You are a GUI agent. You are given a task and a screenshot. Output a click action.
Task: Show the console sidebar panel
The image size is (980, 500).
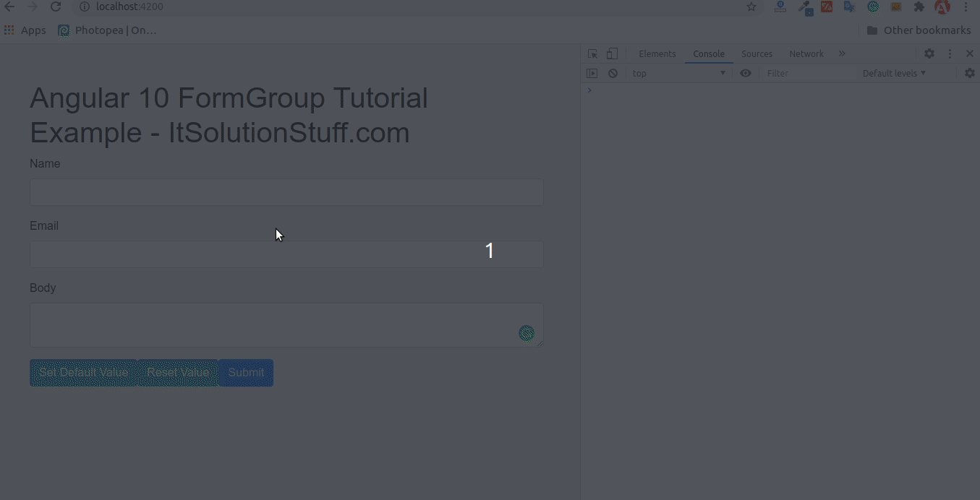pos(592,74)
